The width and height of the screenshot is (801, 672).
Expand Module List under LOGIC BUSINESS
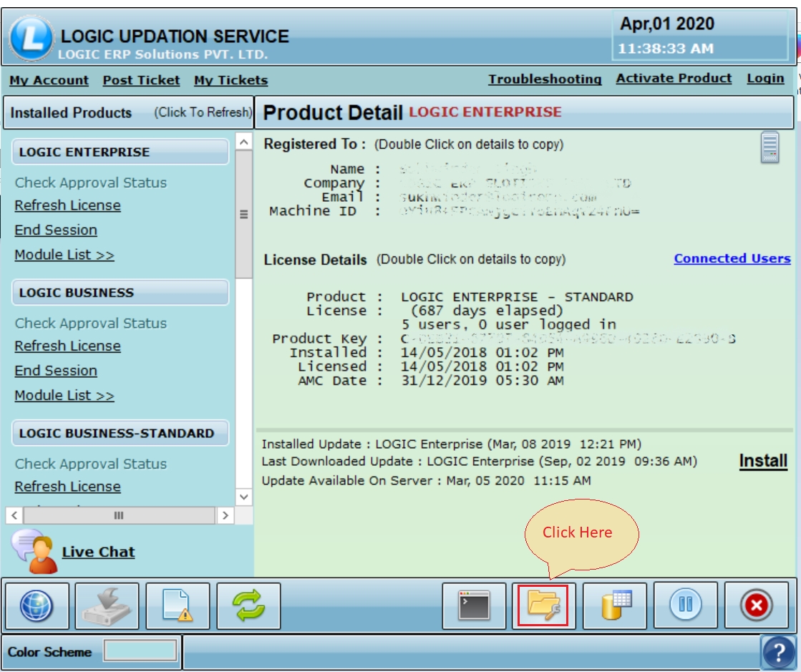click(64, 395)
